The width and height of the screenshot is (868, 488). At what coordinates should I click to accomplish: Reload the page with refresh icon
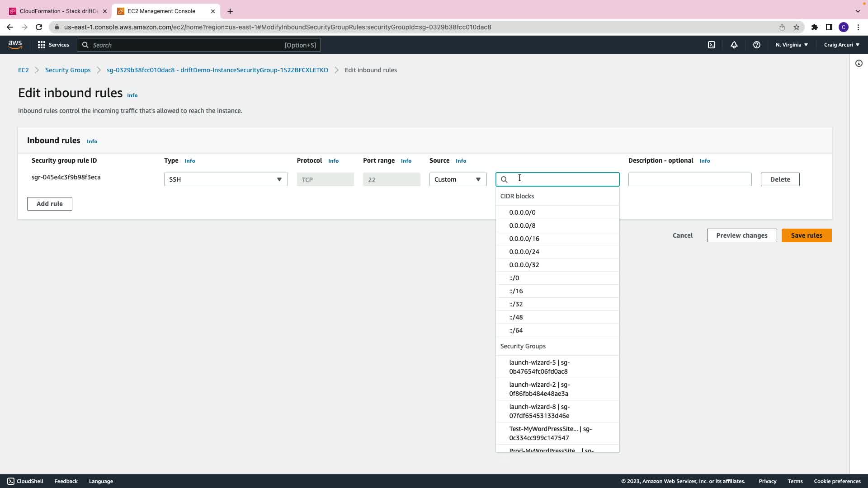[39, 27]
